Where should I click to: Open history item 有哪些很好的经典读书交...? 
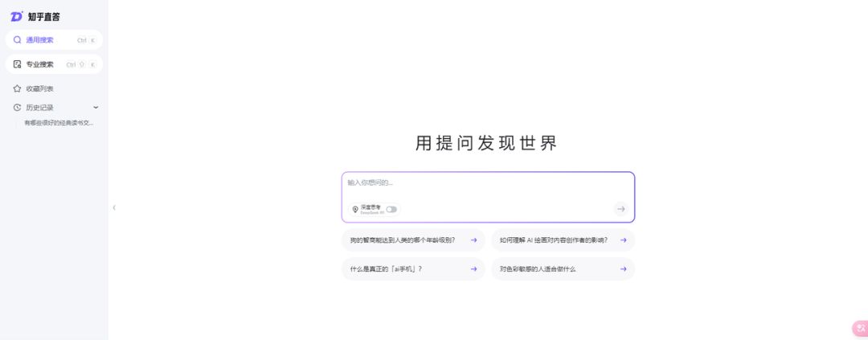[x=59, y=123]
